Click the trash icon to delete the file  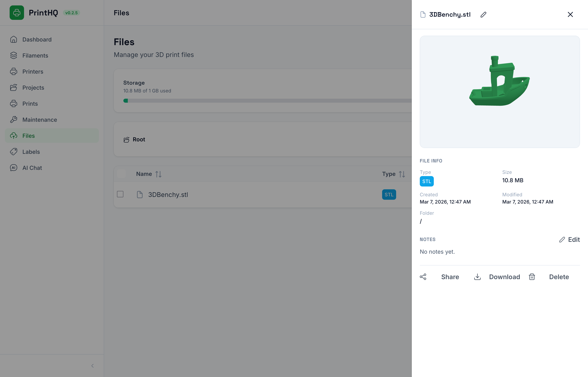(x=532, y=277)
